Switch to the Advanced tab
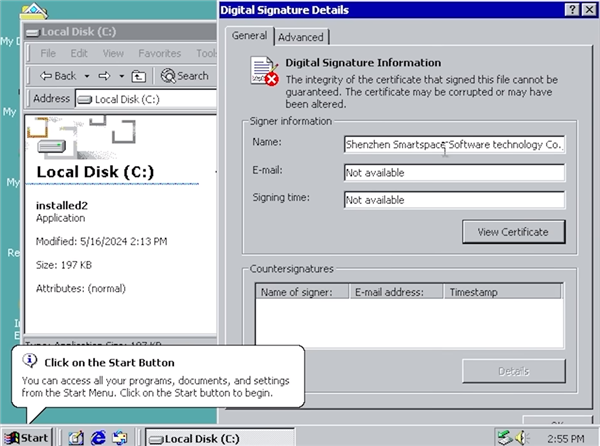The width and height of the screenshot is (600, 446). (x=300, y=37)
